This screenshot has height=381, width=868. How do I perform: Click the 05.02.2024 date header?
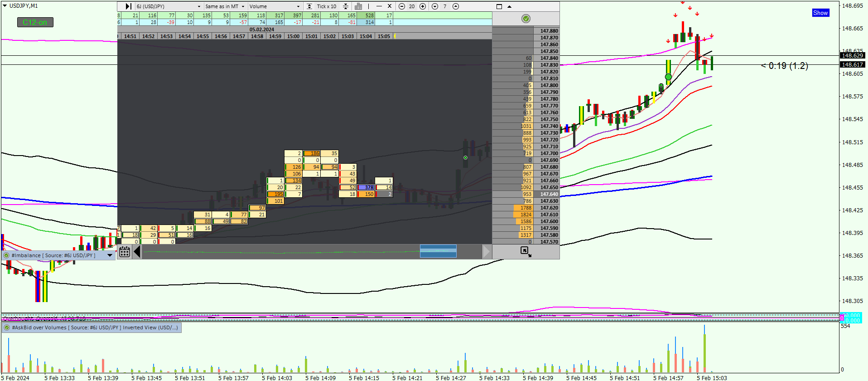[x=262, y=29]
